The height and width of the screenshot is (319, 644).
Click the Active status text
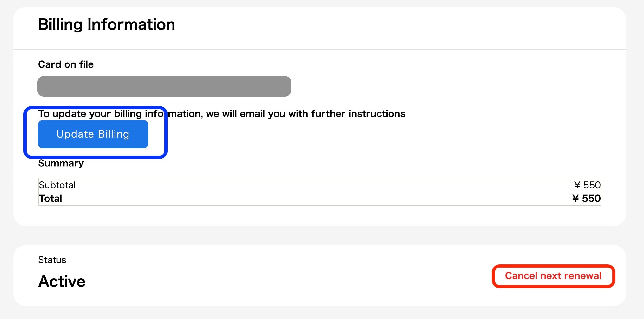tap(62, 282)
